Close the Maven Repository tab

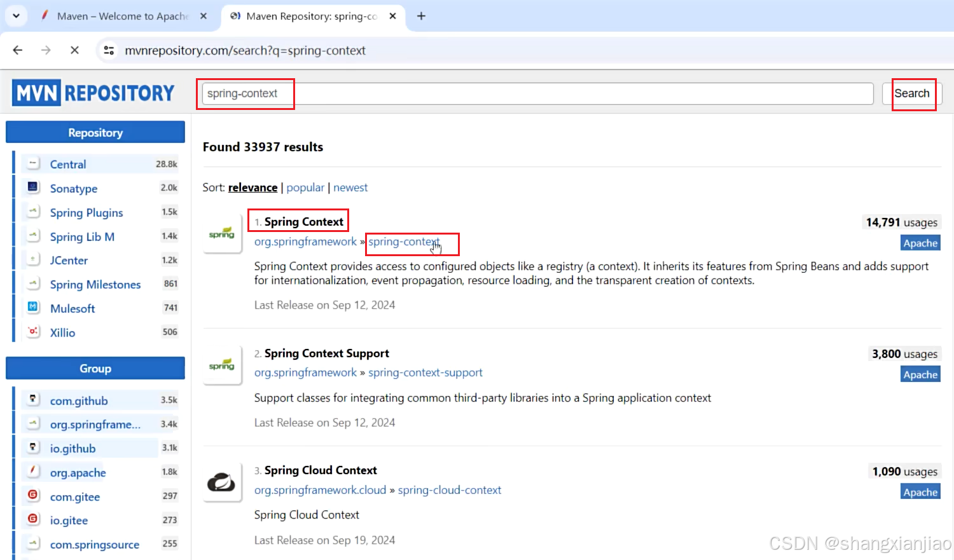pyautogui.click(x=393, y=16)
